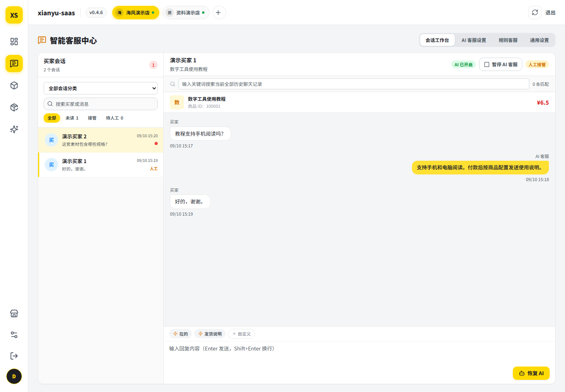This screenshot has height=392, width=565.
Task: Click the refresh icon near 退出
Action: pyautogui.click(x=535, y=13)
